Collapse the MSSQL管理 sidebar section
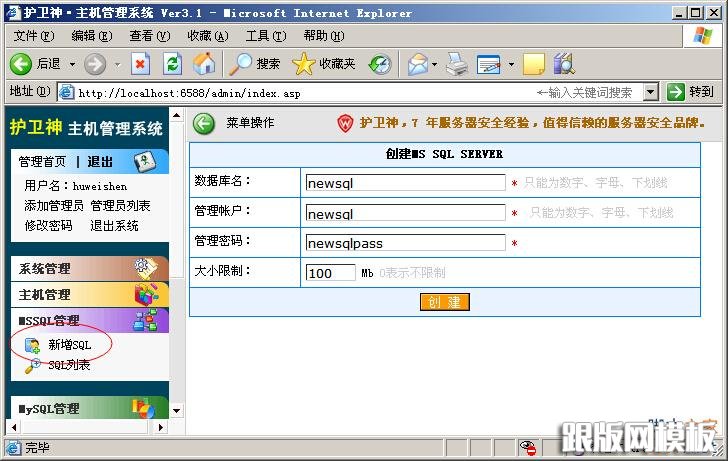This screenshot has height=461, width=728. pyautogui.click(x=89, y=320)
